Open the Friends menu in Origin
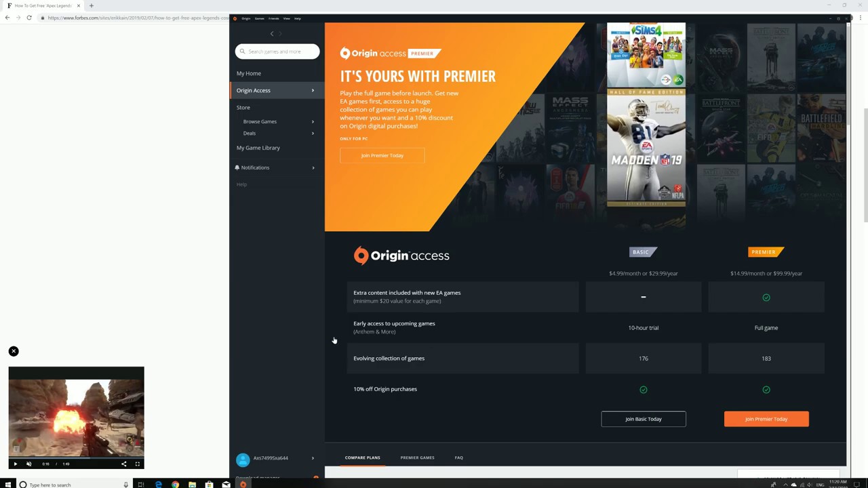Viewport: 868px width, 488px height. pos(274,18)
